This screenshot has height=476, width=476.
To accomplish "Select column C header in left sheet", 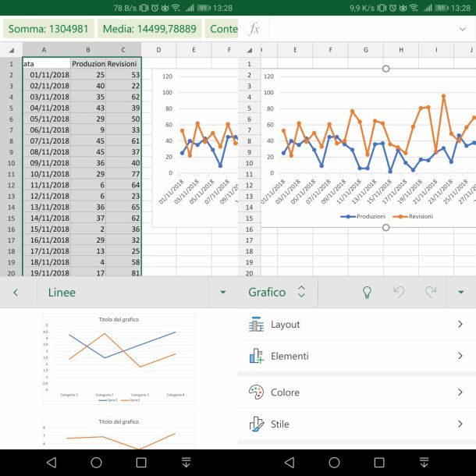I will click(123, 50).
